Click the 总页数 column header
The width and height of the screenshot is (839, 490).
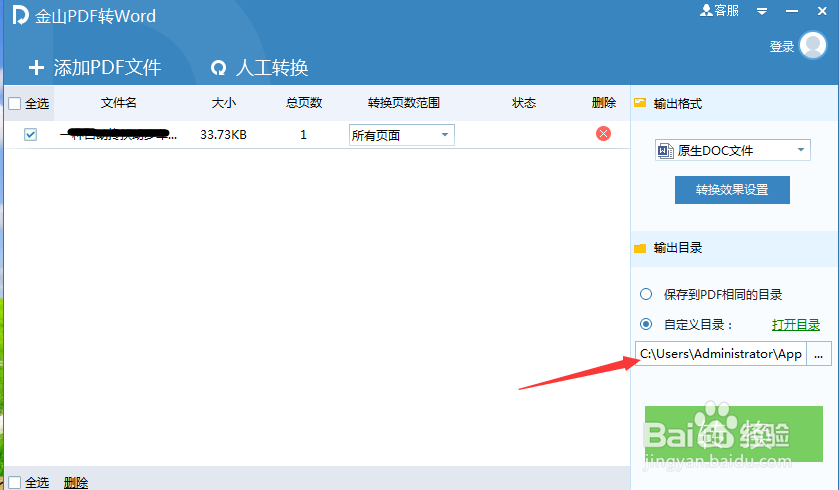(x=303, y=103)
